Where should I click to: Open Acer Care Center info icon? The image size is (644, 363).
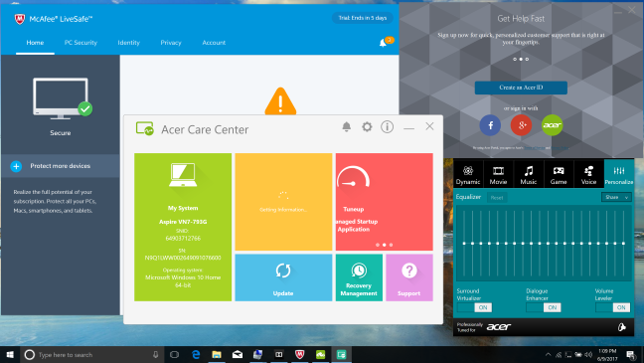tap(387, 127)
